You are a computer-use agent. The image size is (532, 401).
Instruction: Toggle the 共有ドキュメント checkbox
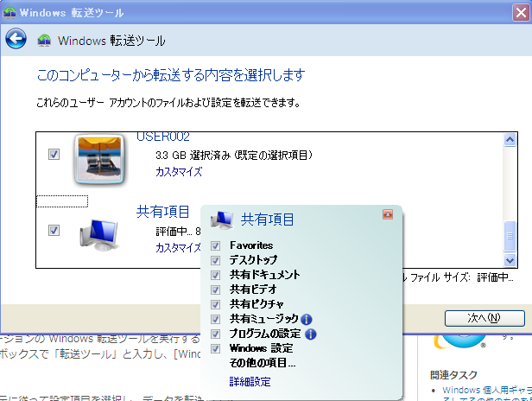click(215, 275)
